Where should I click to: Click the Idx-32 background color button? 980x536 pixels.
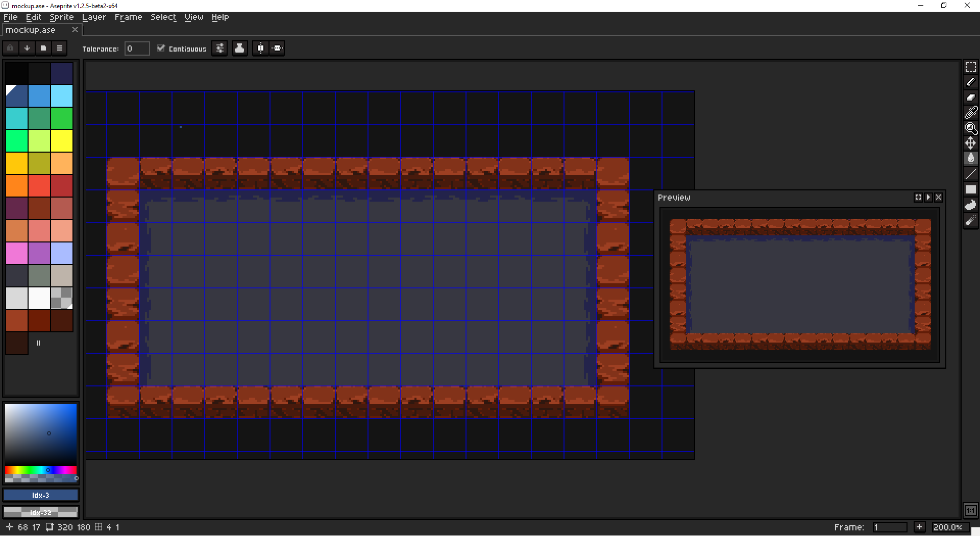point(41,511)
